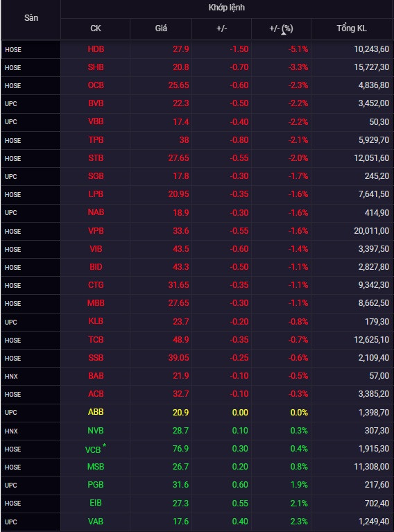
Task: Select PGB change value 0.60
Action: pyautogui.click(x=240, y=485)
